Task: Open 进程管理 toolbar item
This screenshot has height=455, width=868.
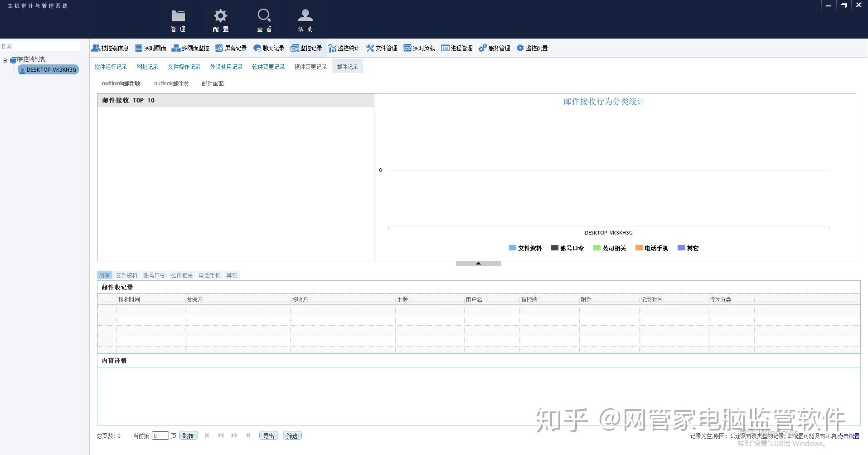Action: pyautogui.click(x=457, y=48)
